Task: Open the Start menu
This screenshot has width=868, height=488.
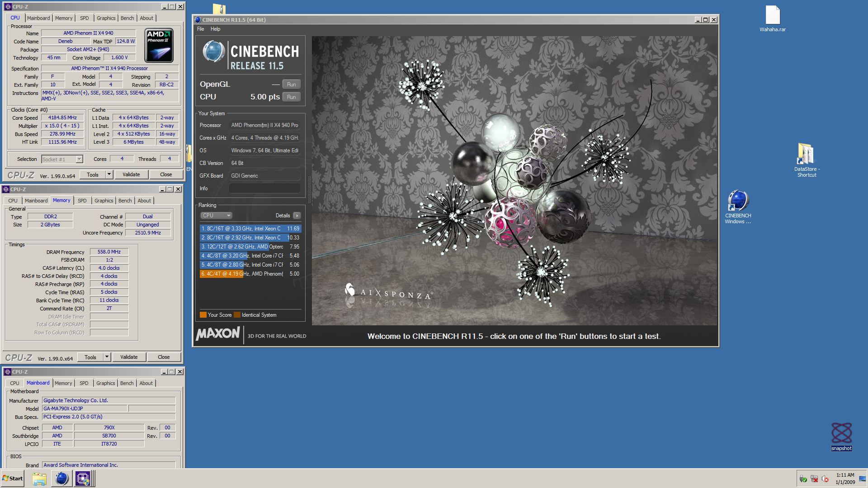Action: (x=13, y=479)
